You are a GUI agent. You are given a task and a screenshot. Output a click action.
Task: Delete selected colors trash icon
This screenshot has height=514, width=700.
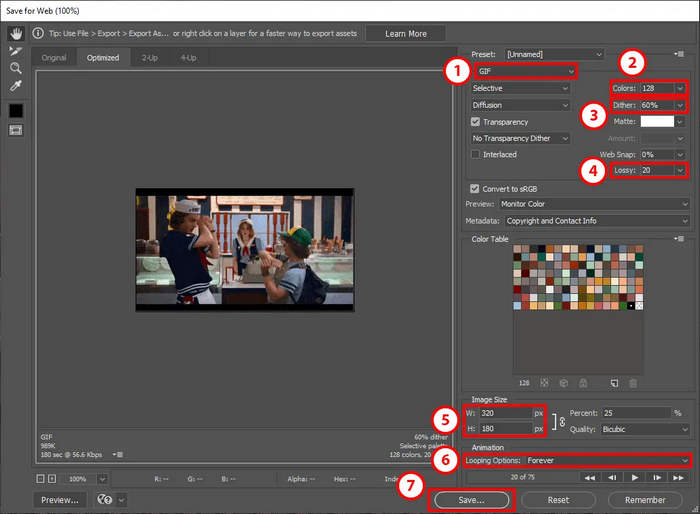[x=633, y=383]
